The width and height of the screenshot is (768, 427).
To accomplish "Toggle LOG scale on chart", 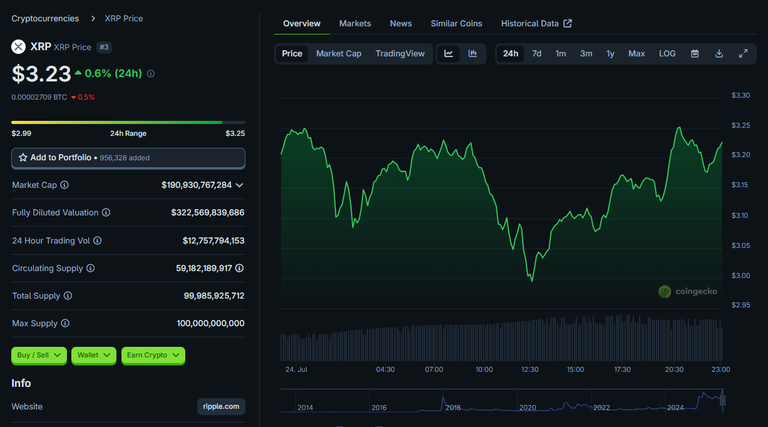I will [667, 54].
